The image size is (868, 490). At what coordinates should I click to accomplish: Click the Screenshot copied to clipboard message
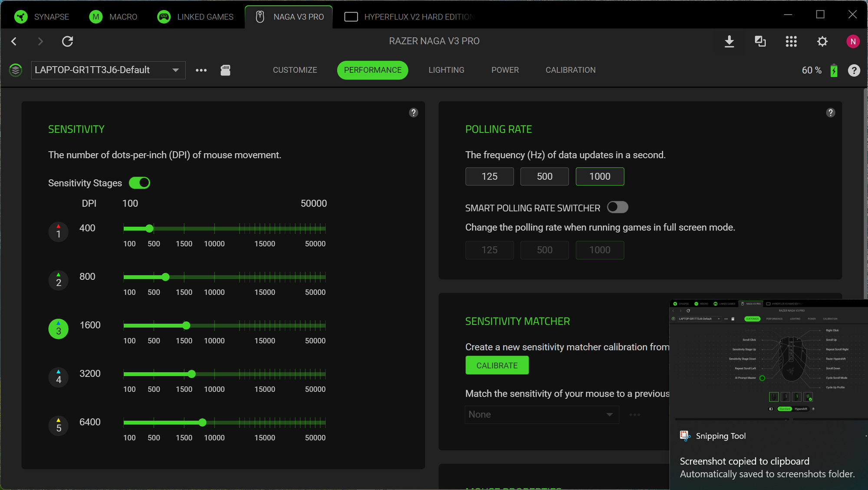(744, 461)
